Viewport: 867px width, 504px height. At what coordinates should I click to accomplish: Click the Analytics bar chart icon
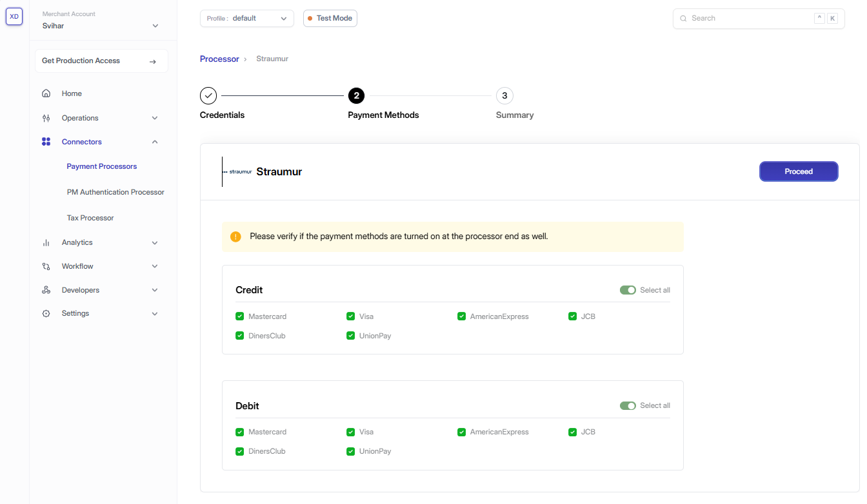(46, 243)
